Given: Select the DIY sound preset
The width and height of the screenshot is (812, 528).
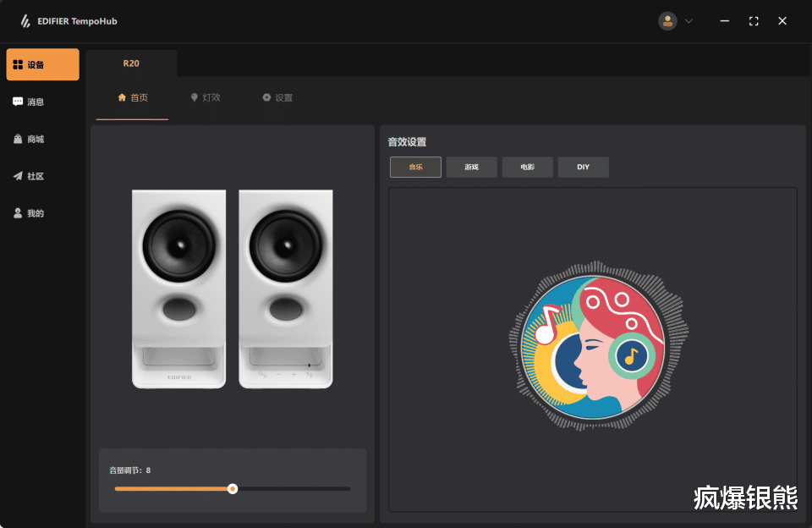Looking at the screenshot, I should (x=583, y=167).
